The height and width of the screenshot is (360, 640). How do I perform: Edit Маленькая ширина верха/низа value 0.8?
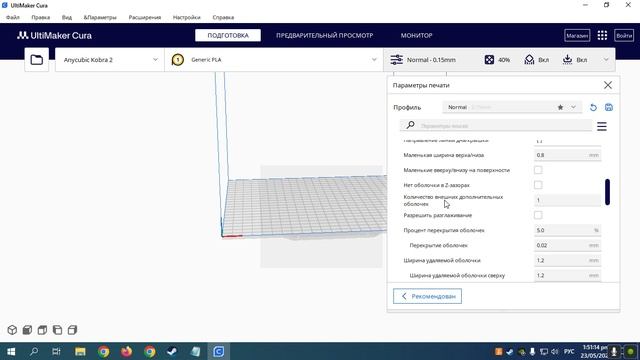pyautogui.click(x=567, y=155)
